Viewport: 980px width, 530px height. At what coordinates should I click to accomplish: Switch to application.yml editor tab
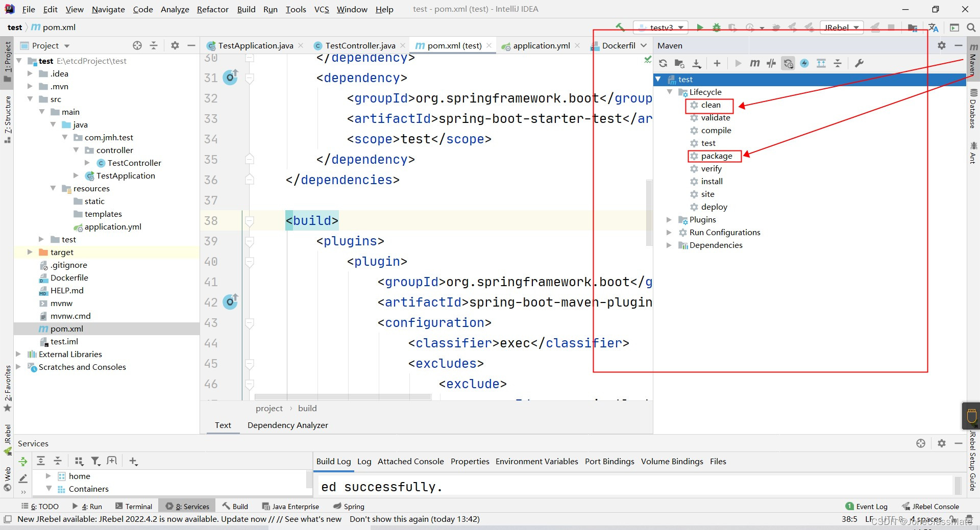click(541, 45)
